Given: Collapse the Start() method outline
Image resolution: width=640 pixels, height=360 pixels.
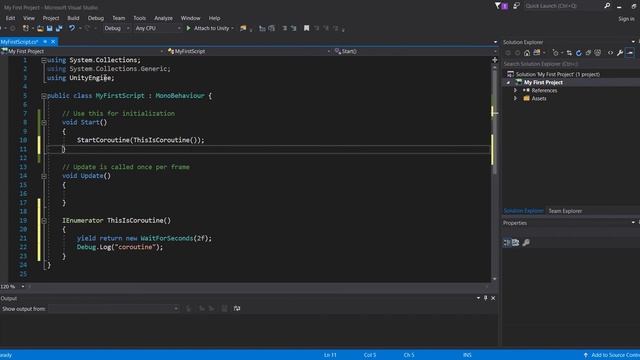Looking at the screenshot, I should tap(44, 122).
